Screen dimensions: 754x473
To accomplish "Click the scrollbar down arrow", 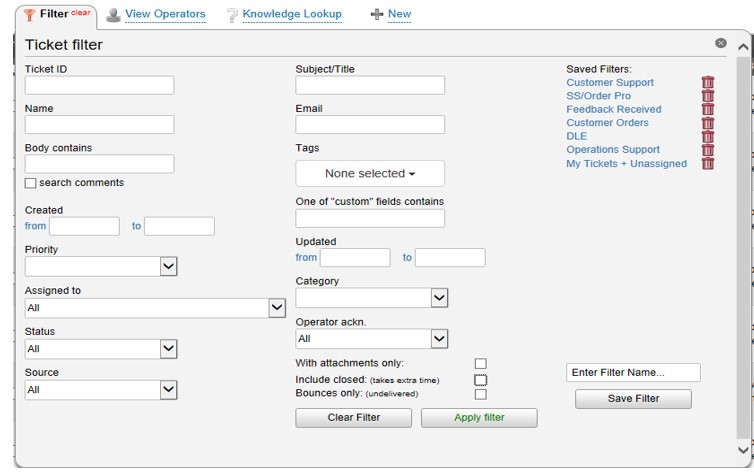I will point(743,450).
